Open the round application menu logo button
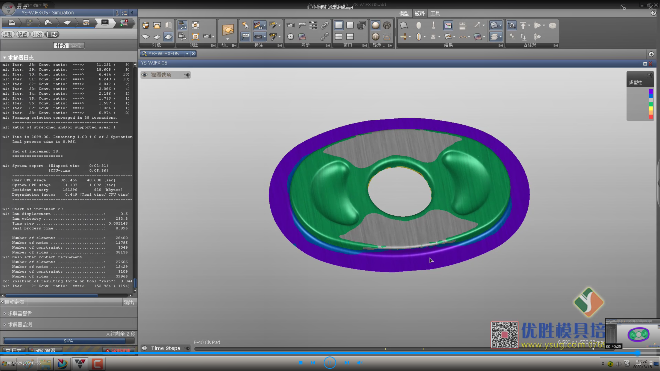This screenshot has height=371, width=660. pos(8,8)
